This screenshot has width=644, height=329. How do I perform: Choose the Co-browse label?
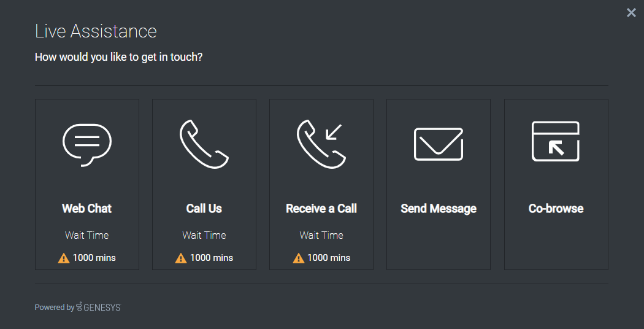click(x=556, y=209)
